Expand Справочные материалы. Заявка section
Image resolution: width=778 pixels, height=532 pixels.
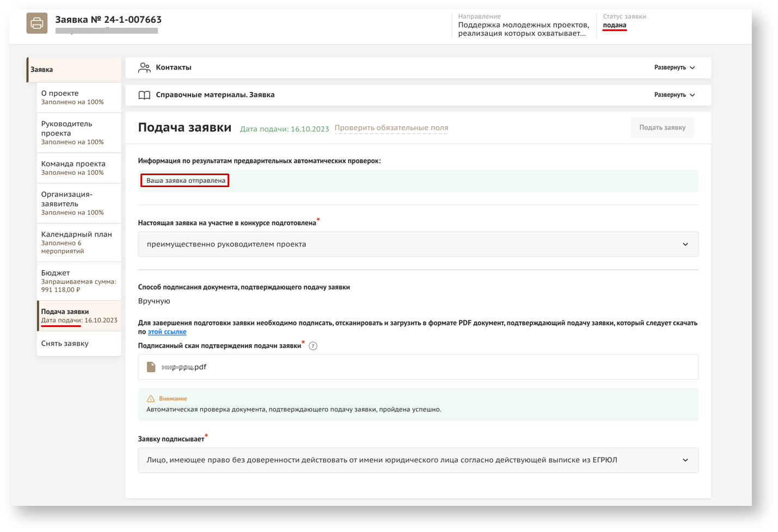(x=674, y=95)
